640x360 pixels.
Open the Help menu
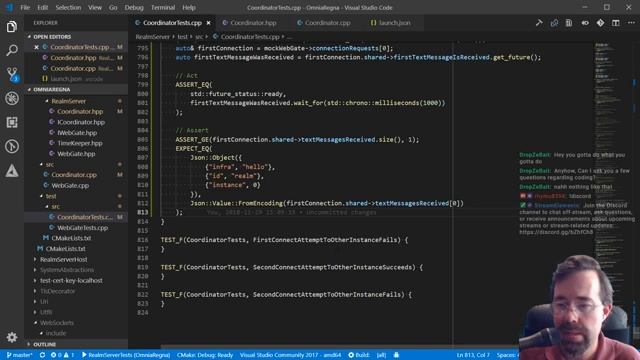189,7
